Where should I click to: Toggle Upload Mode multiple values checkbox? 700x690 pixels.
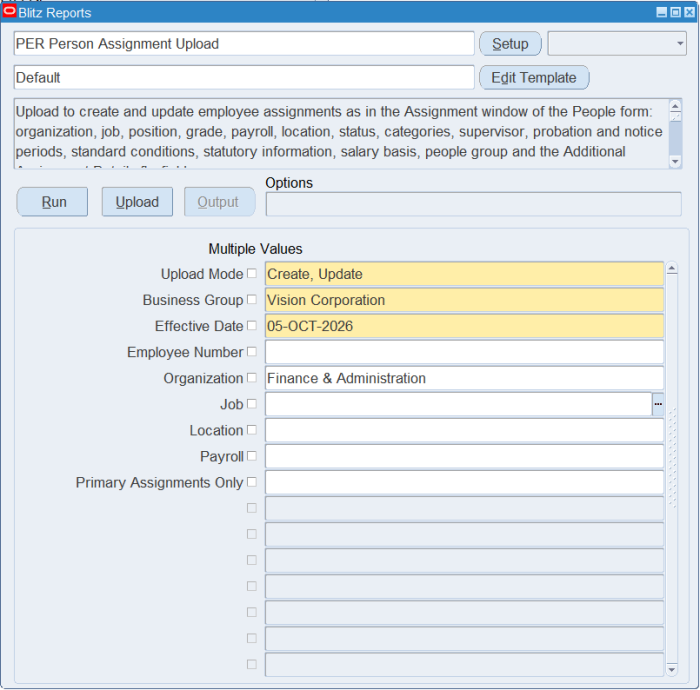click(252, 273)
